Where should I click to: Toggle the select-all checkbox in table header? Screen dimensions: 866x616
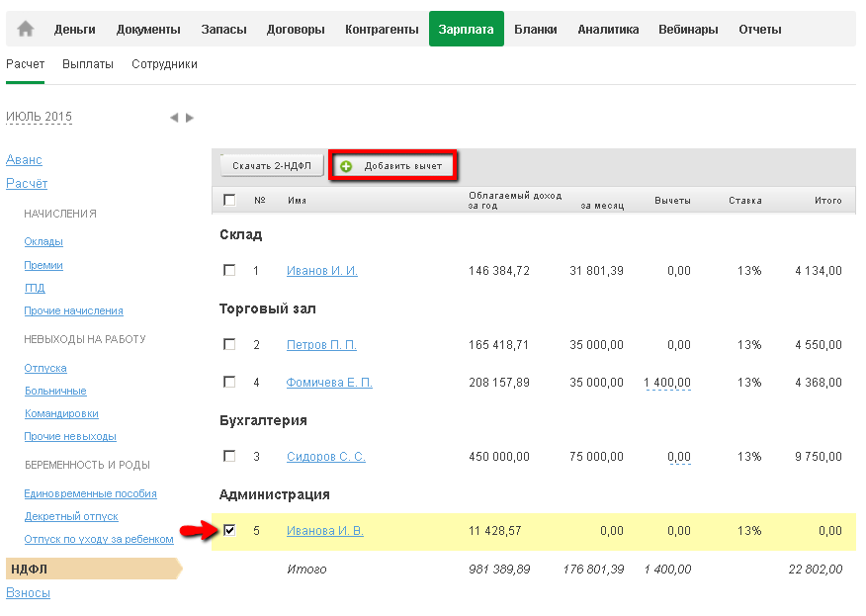tap(230, 201)
